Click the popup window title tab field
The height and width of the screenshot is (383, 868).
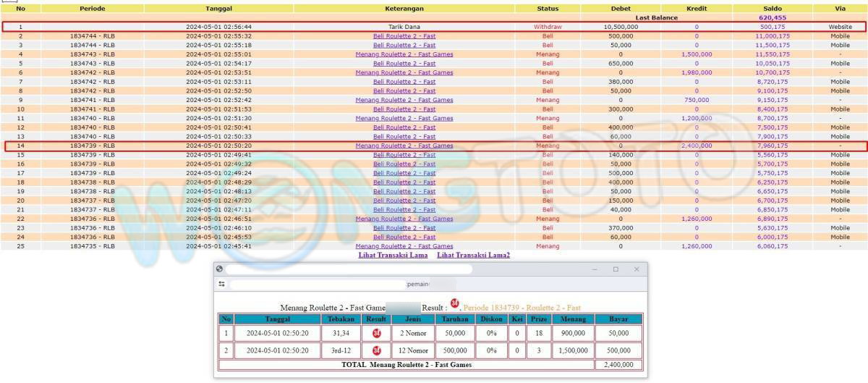tap(349, 269)
